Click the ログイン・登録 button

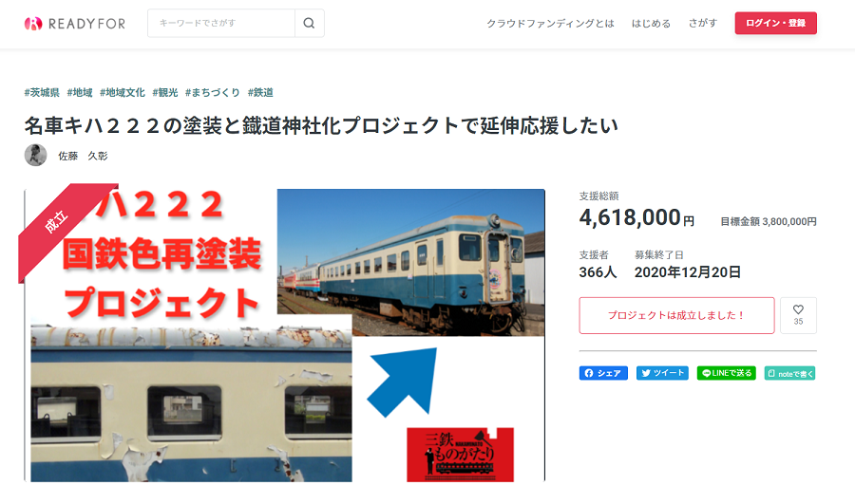pos(775,23)
